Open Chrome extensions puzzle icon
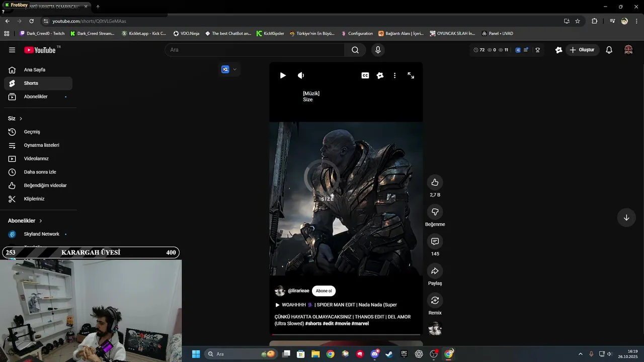Viewport: 644px width, 362px height. [594, 21]
